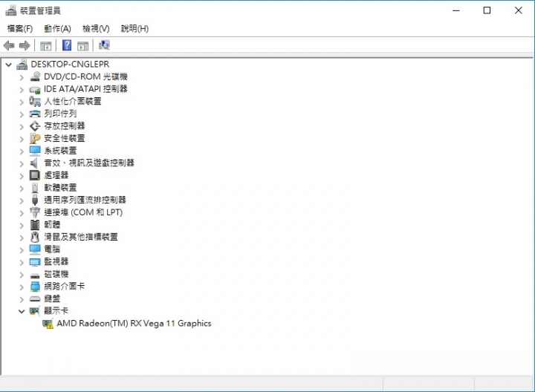535x392 pixels.
Task: Select the 安全性裝置 label
Action: (65, 138)
